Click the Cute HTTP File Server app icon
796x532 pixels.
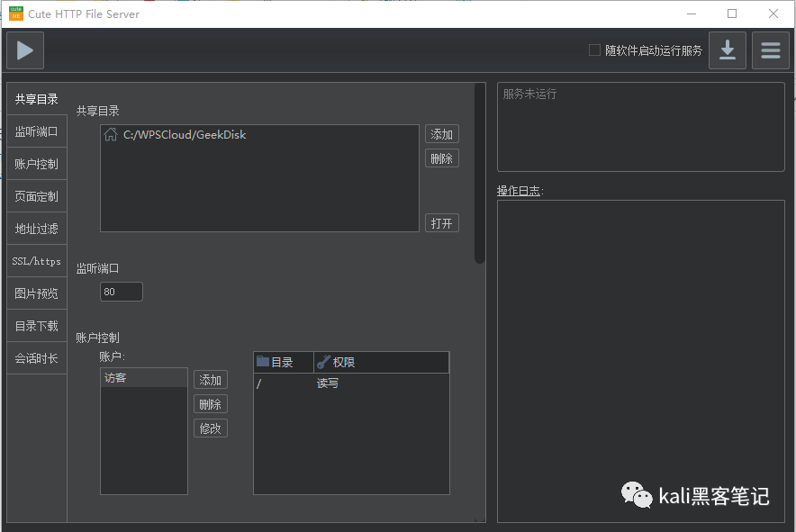pyautogui.click(x=15, y=14)
